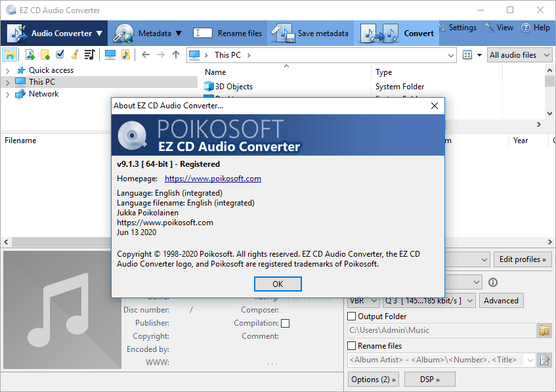Image resolution: width=556 pixels, height=392 pixels.
Task: Open the VBR mode dropdown
Action: tap(363, 301)
